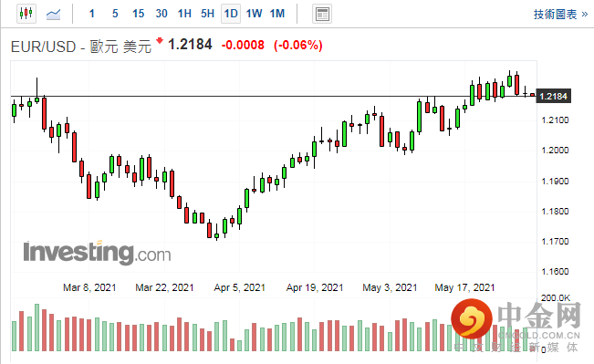Screen dimensions: 594x364
Task: Select the 5 minute timeframe
Action: click(115, 14)
